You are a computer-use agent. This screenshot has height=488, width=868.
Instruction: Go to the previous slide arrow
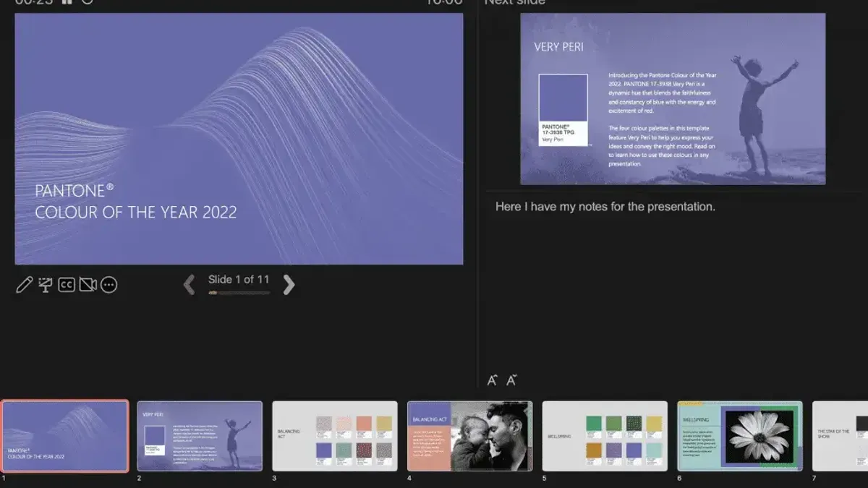(190, 285)
